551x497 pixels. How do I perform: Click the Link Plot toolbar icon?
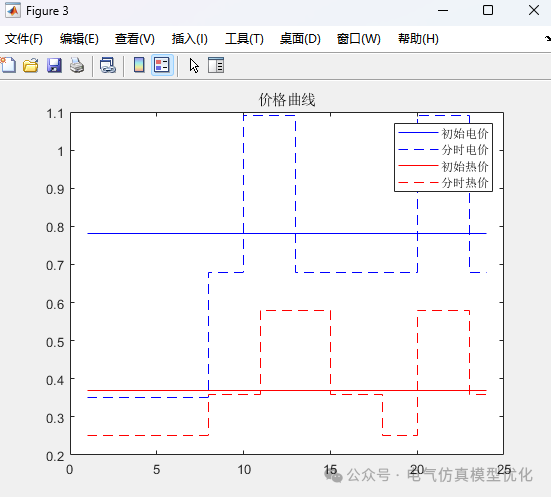(108, 65)
